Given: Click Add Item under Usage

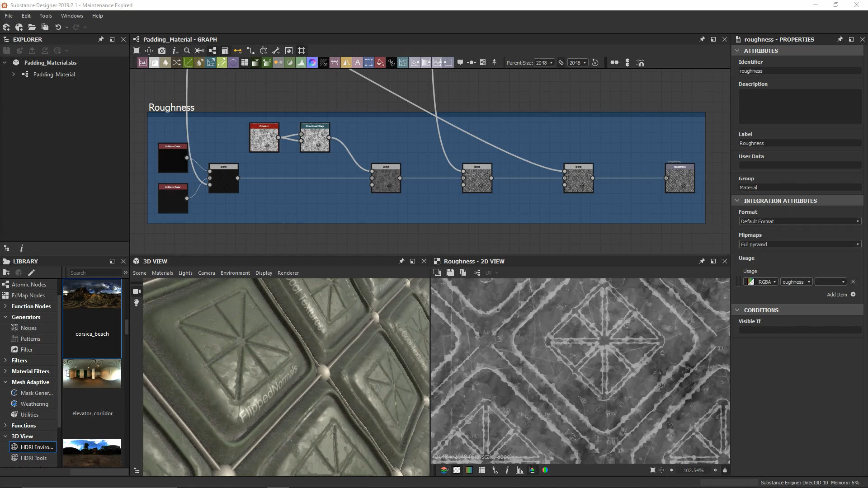Looking at the screenshot, I should point(841,295).
